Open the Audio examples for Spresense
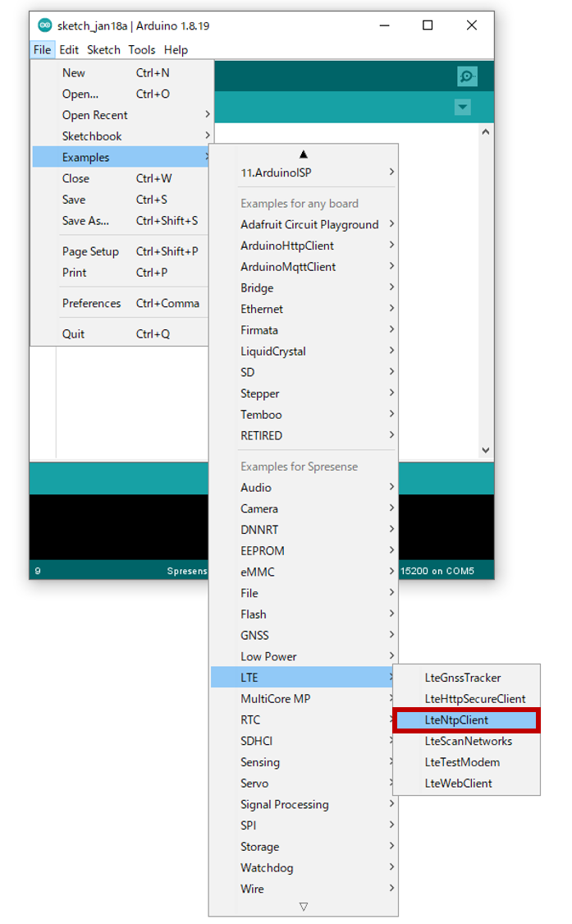 (304, 488)
